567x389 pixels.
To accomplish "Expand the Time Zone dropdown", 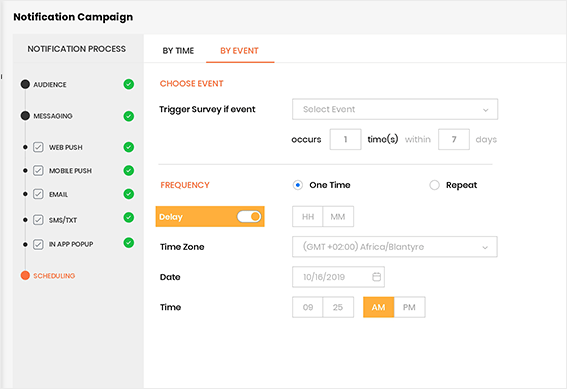I will (x=395, y=247).
